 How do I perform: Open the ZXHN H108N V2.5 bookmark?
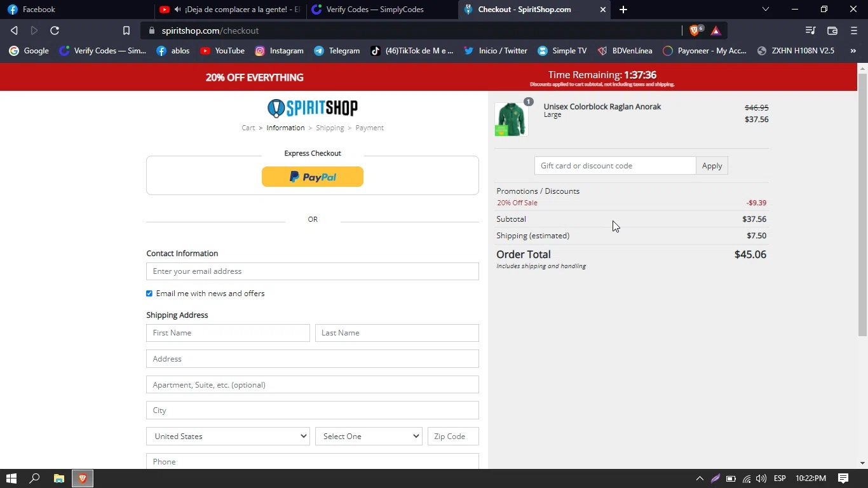pyautogui.click(x=796, y=51)
